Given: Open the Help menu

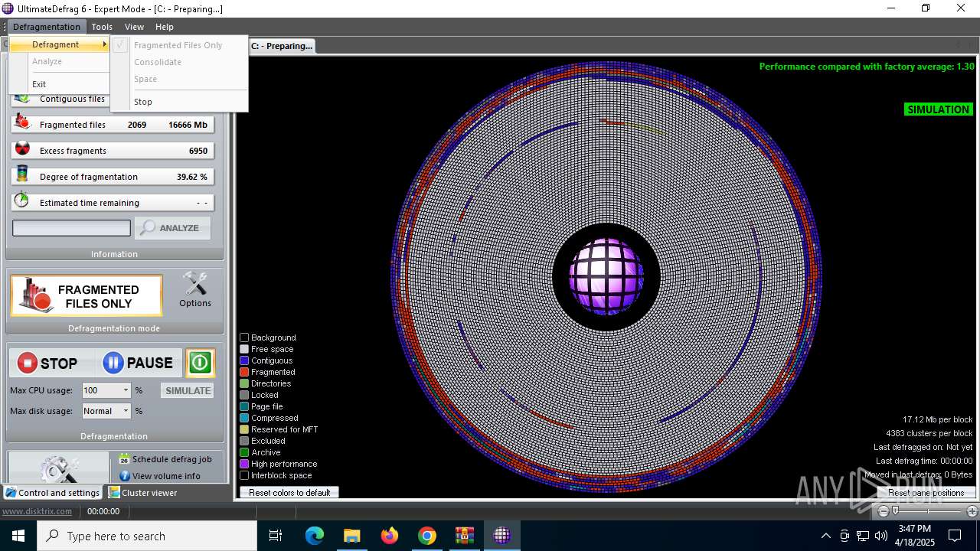Looking at the screenshot, I should click(165, 27).
